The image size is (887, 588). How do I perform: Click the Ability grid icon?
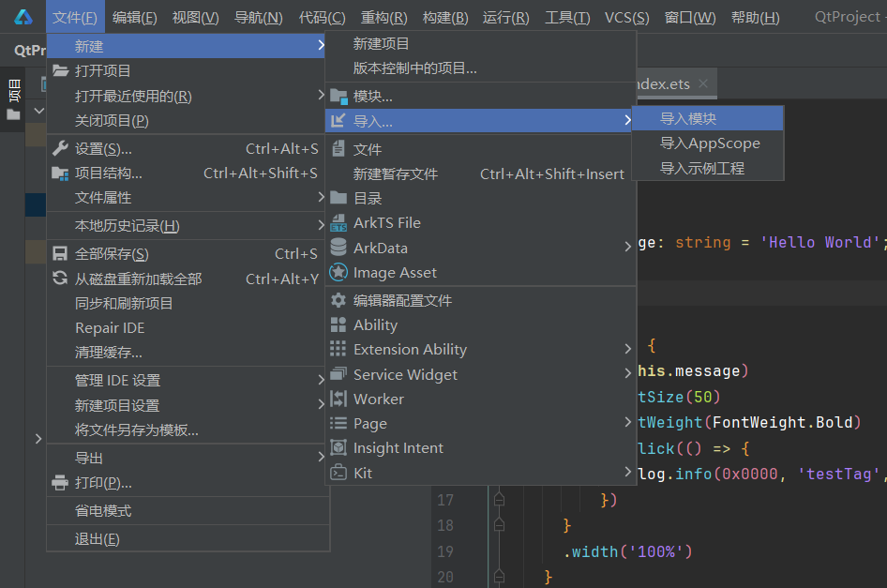[338, 325]
